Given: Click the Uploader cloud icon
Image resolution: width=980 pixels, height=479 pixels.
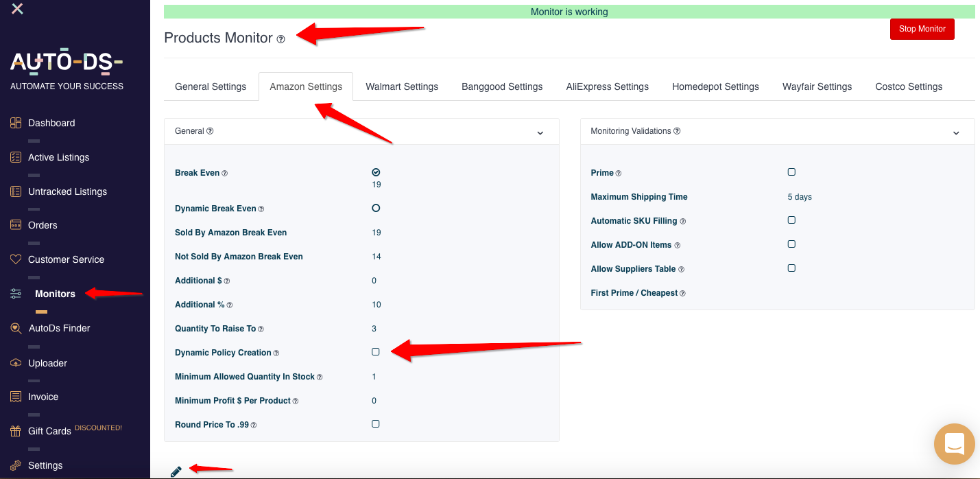Looking at the screenshot, I should (x=16, y=363).
